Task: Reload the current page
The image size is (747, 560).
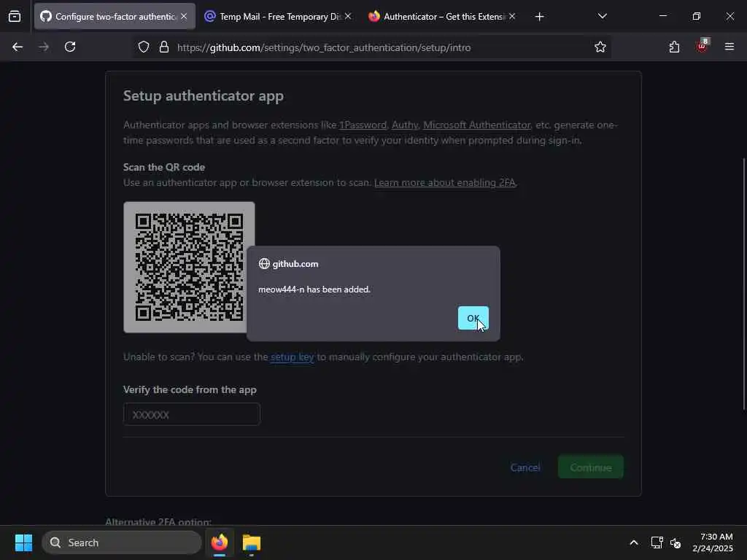Action: coord(70,47)
